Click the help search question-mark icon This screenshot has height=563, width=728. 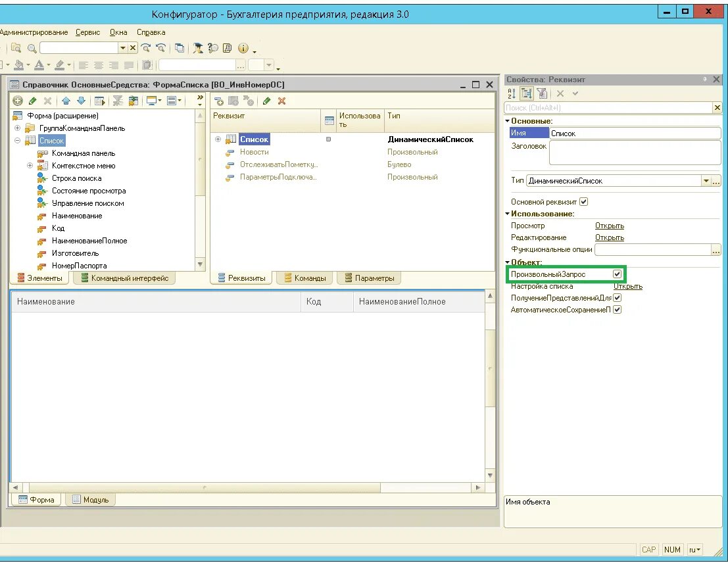pyautogui.click(x=212, y=48)
